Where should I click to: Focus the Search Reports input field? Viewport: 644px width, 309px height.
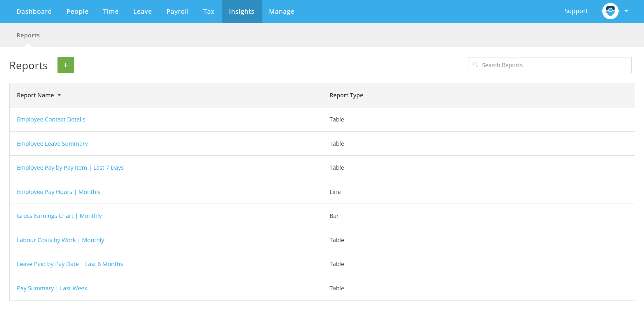(x=550, y=65)
